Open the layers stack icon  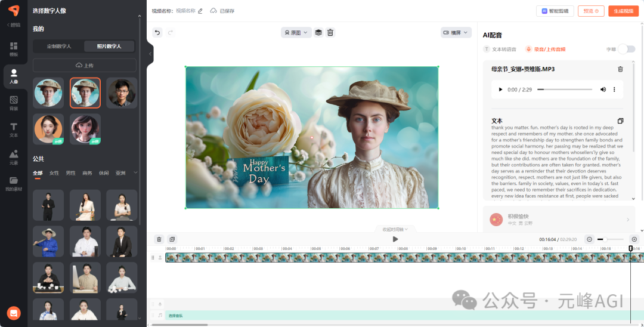pyautogui.click(x=318, y=32)
